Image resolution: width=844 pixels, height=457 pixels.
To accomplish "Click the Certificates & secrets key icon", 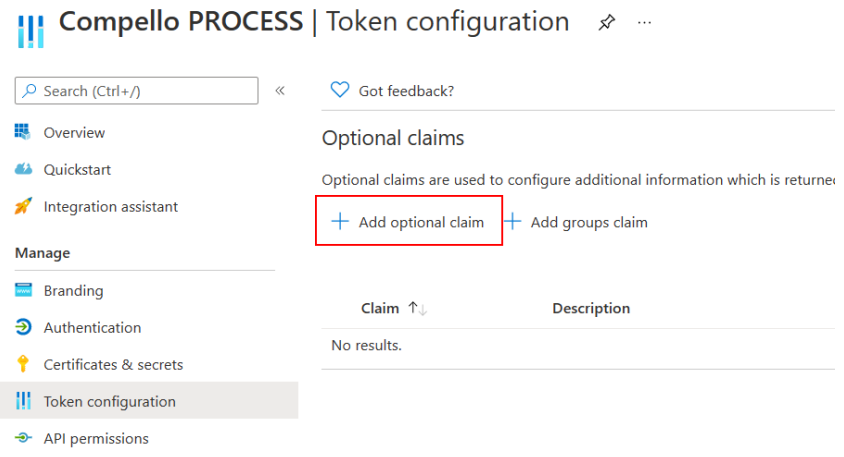I will (23, 364).
